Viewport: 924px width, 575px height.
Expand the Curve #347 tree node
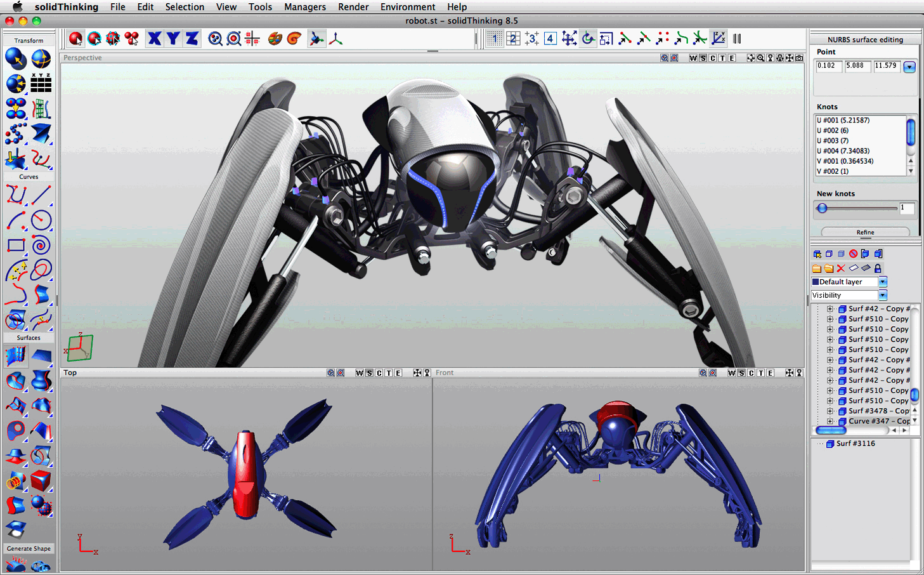point(830,421)
